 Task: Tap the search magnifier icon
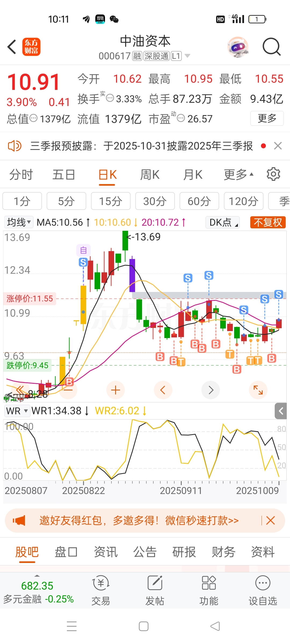click(271, 47)
